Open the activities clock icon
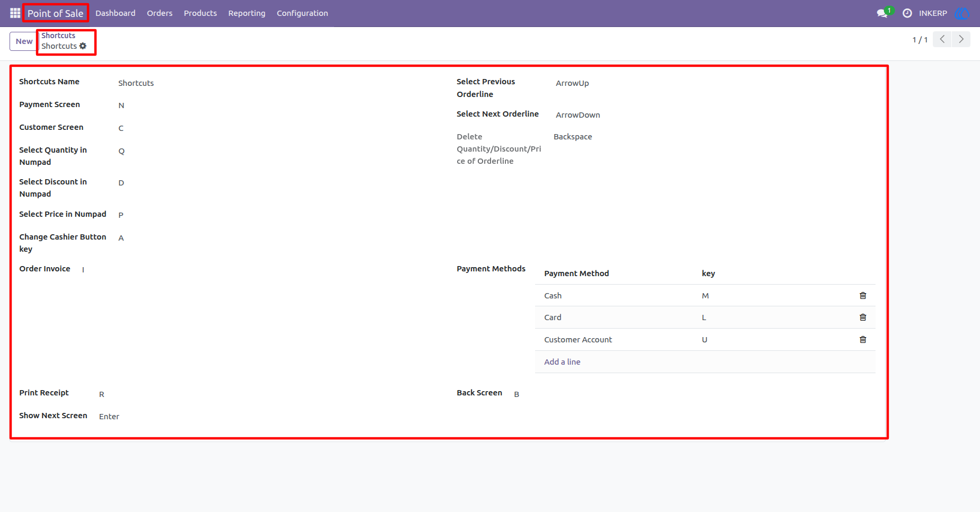 point(907,13)
